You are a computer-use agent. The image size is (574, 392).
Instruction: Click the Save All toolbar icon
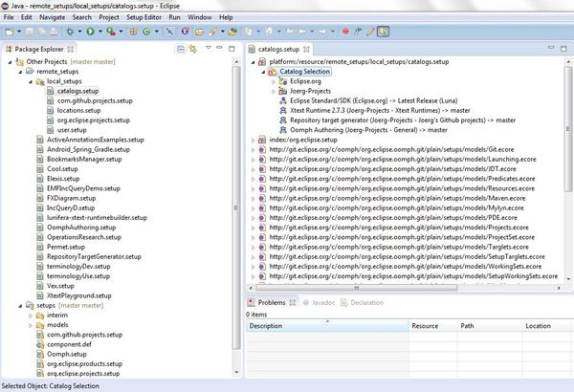coord(42,32)
